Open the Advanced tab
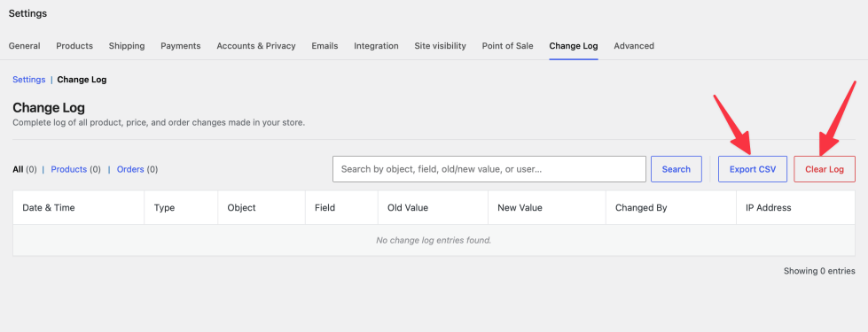This screenshot has width=868, height=332. (634, 46)
